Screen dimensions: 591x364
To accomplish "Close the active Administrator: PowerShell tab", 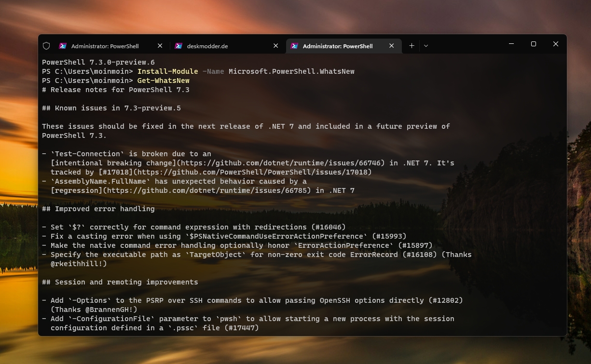I will [x=392, y=46].
